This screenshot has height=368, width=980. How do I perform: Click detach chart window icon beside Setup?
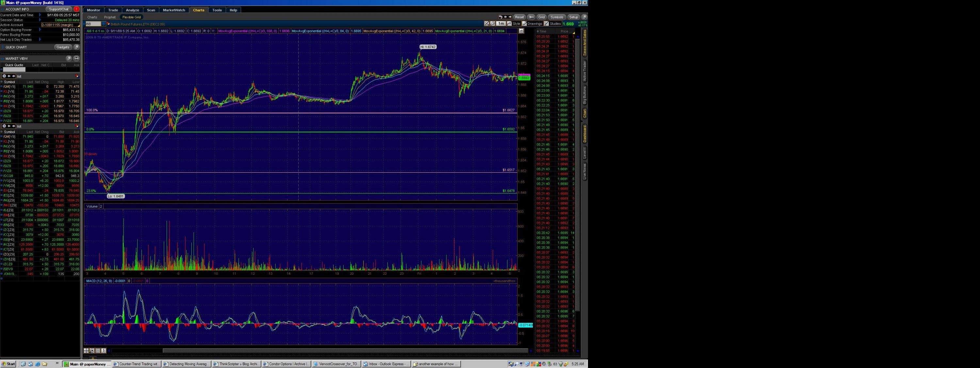tap(584, 17)
